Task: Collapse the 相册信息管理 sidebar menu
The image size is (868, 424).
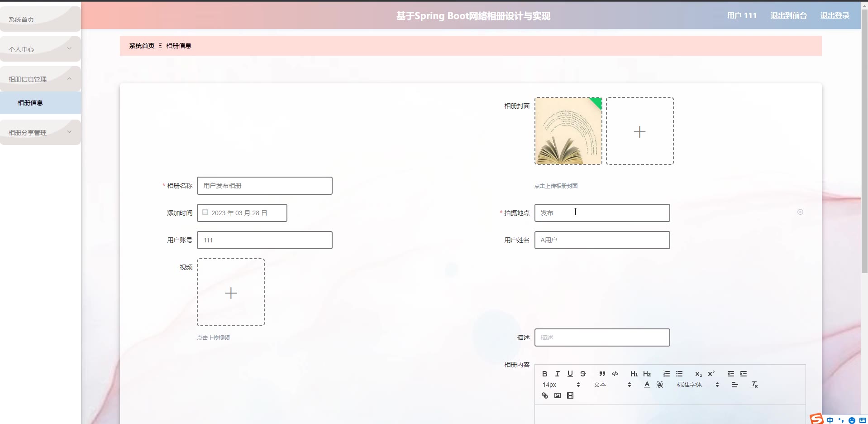Action: (40, 79)
